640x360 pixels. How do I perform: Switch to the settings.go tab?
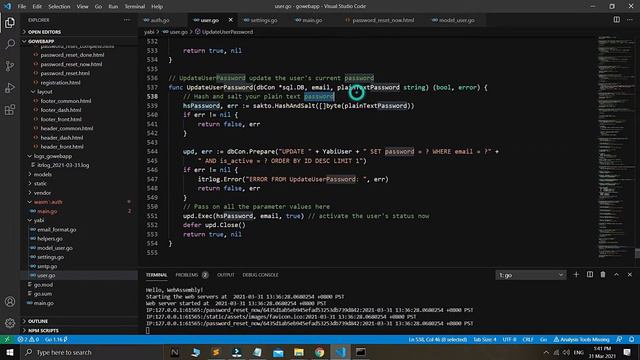click(x=264, y=20)
